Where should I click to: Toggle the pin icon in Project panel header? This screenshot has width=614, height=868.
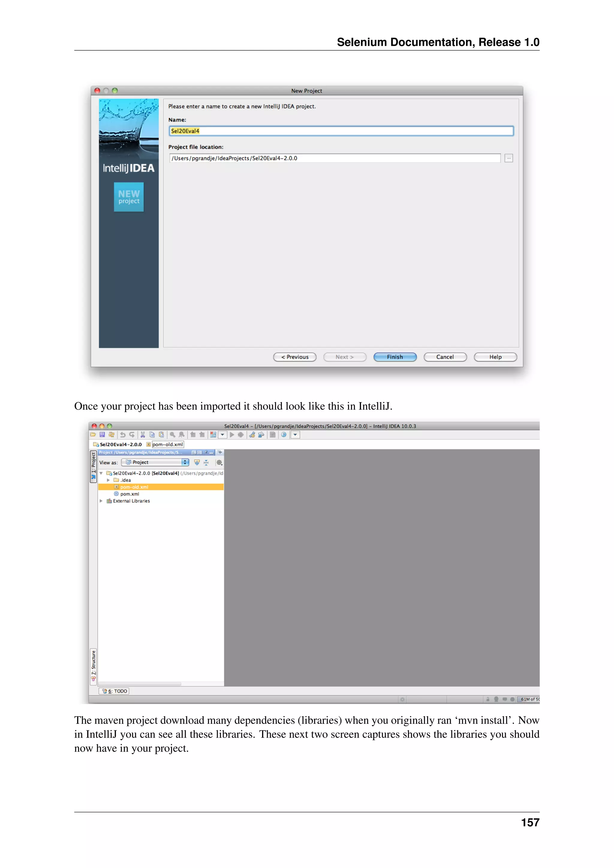[206, 452]
